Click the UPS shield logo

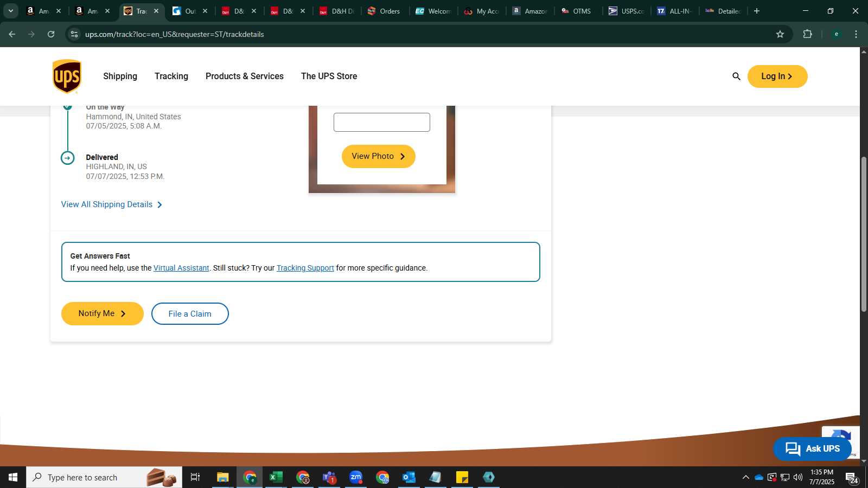pos(67,76)
